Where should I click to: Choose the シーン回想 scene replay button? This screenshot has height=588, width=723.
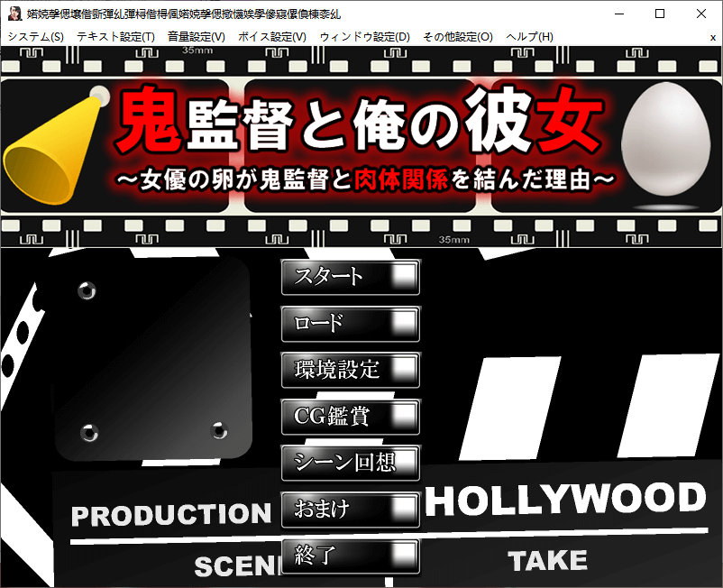point(350,463)
